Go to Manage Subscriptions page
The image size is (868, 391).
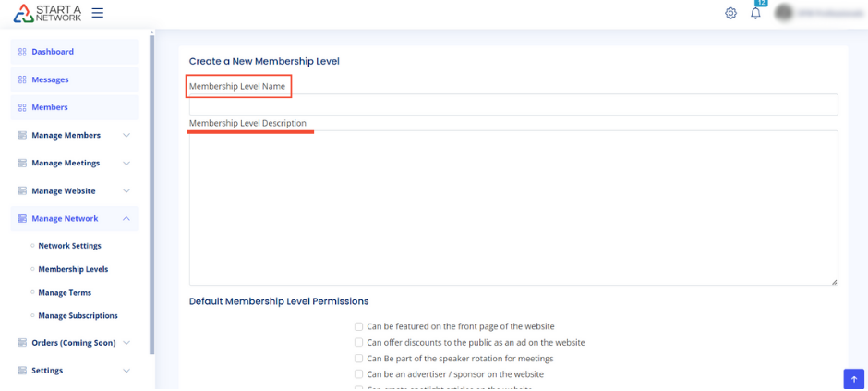coord(78,315)
